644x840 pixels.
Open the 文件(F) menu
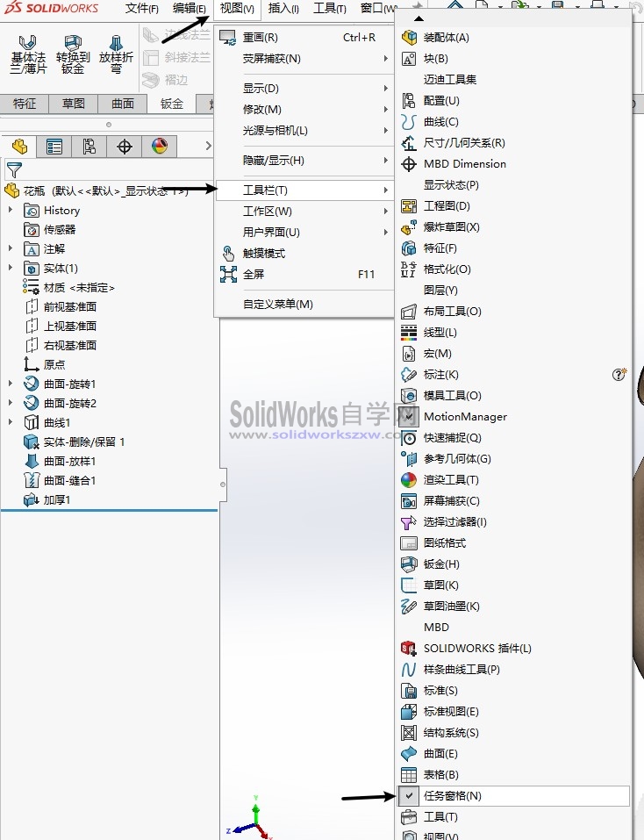142,9
